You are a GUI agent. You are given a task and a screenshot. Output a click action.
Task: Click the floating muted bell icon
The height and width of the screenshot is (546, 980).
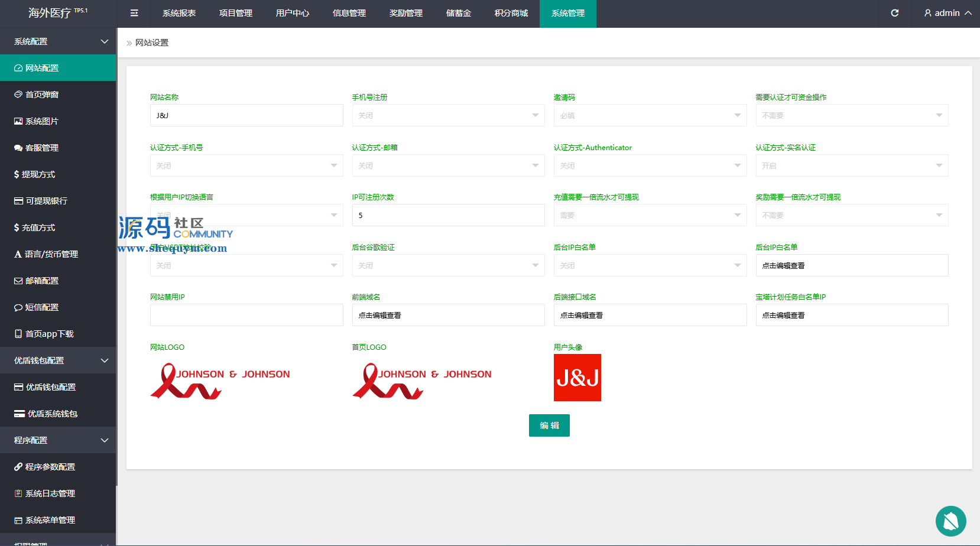[x=951, y=521]
